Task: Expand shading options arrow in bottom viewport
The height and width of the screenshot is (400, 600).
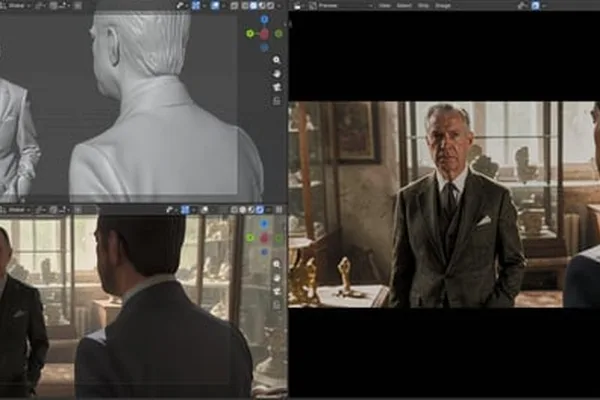Action: coord(269,210)
